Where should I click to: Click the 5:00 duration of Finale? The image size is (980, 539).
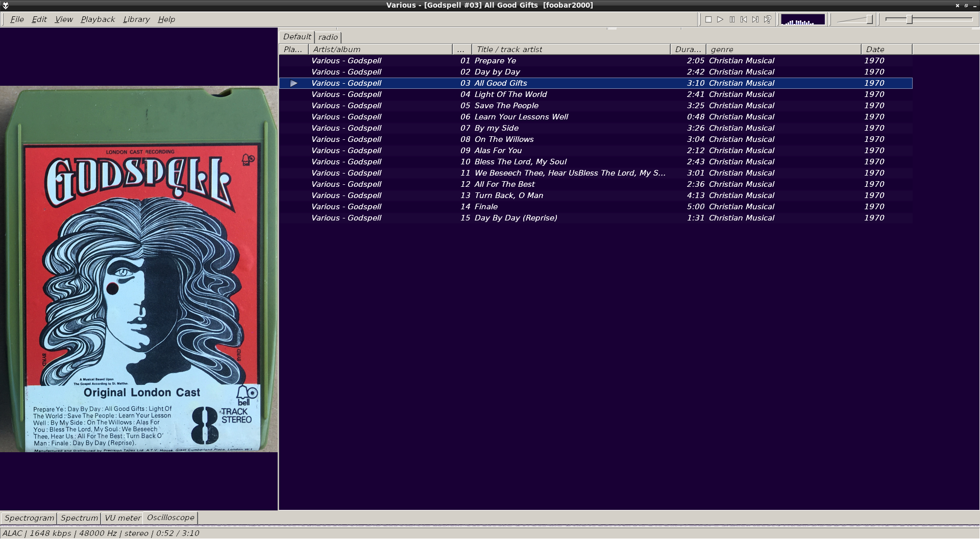[695, 207]
